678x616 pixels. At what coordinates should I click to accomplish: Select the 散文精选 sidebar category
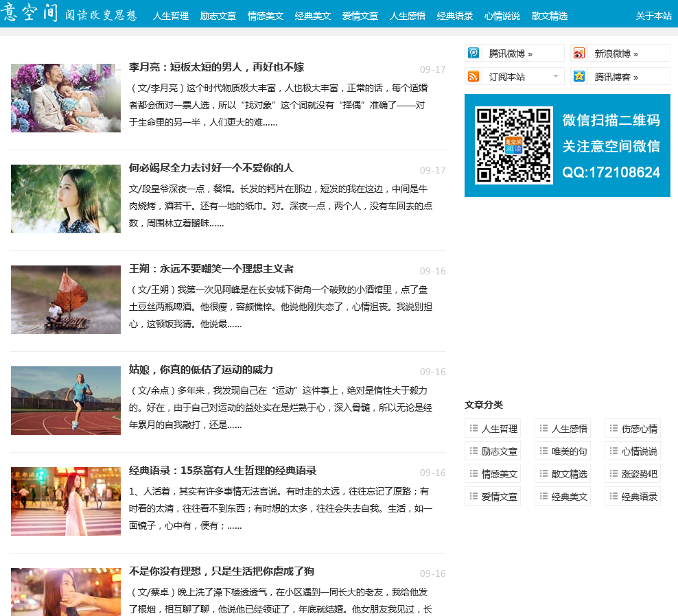[563, 474]
